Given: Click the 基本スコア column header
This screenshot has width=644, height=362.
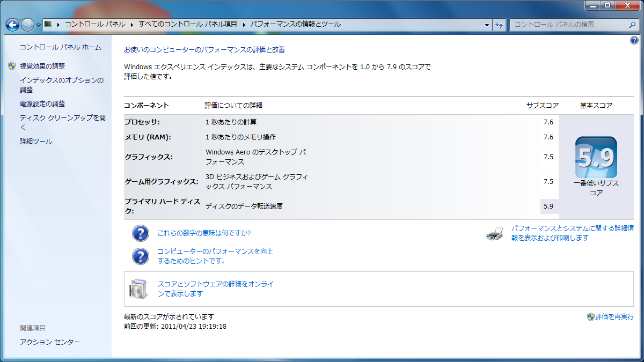Looking at the screenshot, I should pyautogui.click(x=596, y=105).
